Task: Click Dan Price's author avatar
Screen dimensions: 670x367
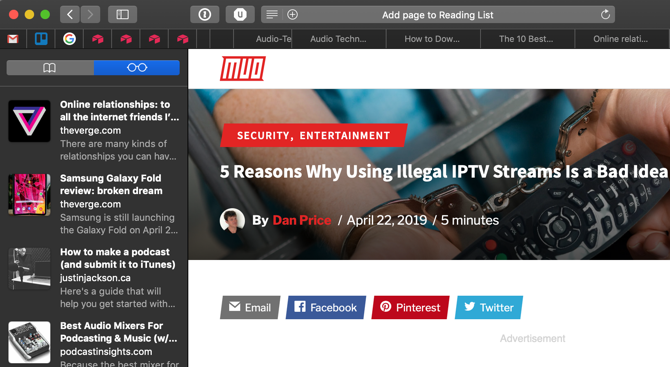Action: coord(232,220)
